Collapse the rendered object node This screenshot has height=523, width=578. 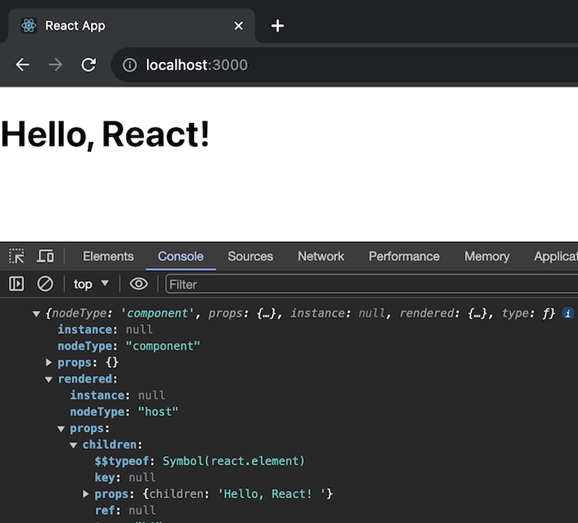coord(48,379)
